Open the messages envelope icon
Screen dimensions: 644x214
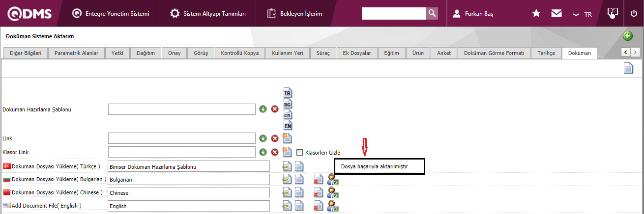pyautogui.click(x=556, y=13)
